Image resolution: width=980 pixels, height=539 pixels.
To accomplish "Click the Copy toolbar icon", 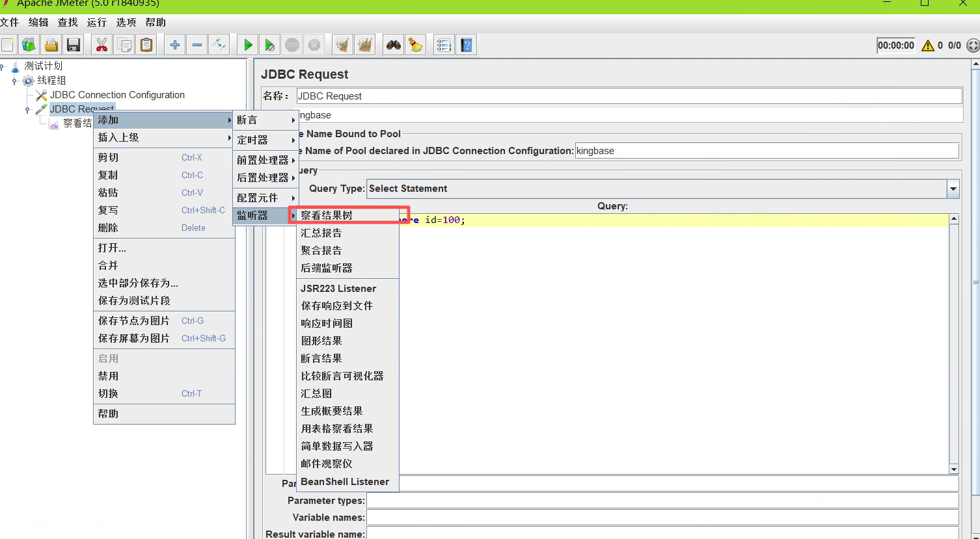I will [124, 45].
